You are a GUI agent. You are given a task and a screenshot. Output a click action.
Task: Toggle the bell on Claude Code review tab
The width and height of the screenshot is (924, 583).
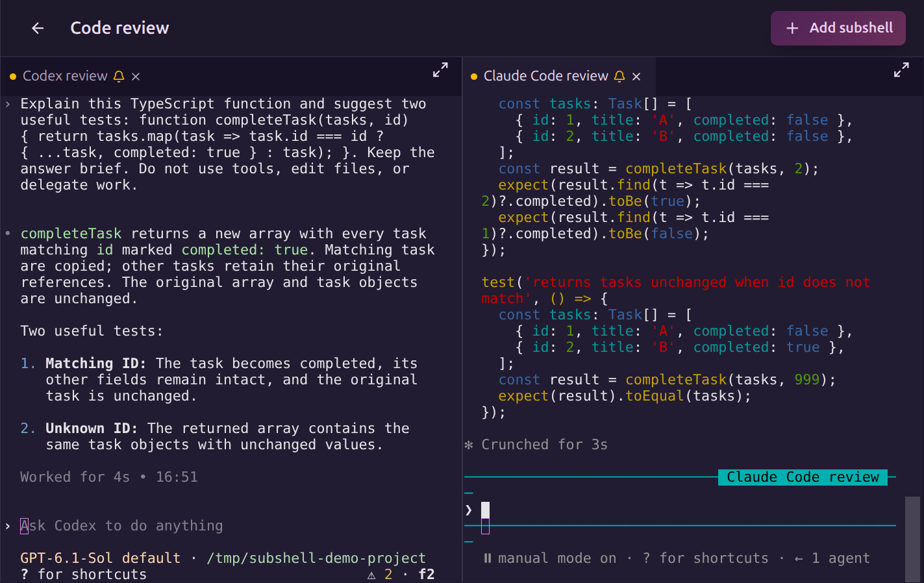619,77
